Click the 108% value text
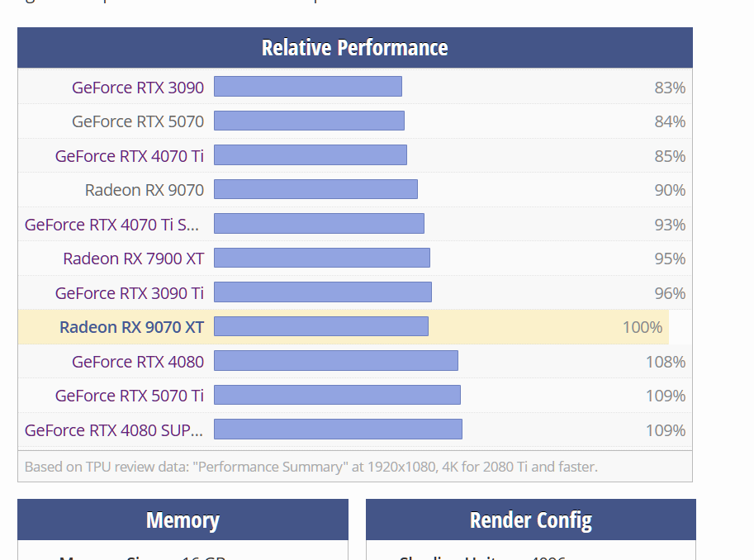 (x=666, y=362)
